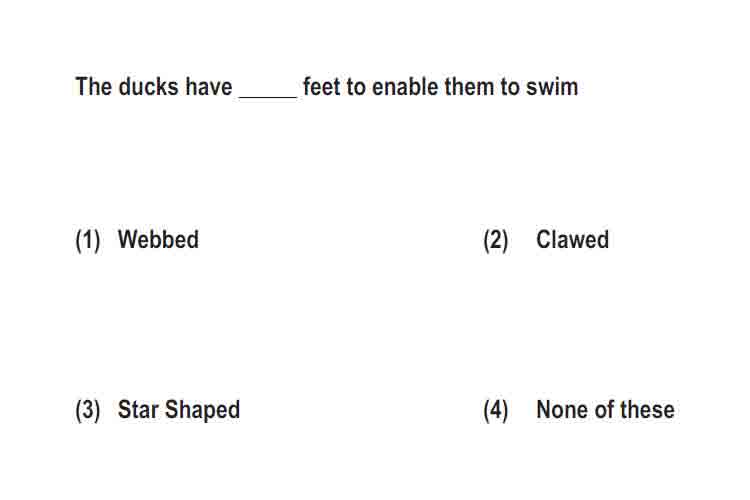Pick the Star Shaped answer option
The height and width of the screenshot is (500, 750).
(178, 410)
